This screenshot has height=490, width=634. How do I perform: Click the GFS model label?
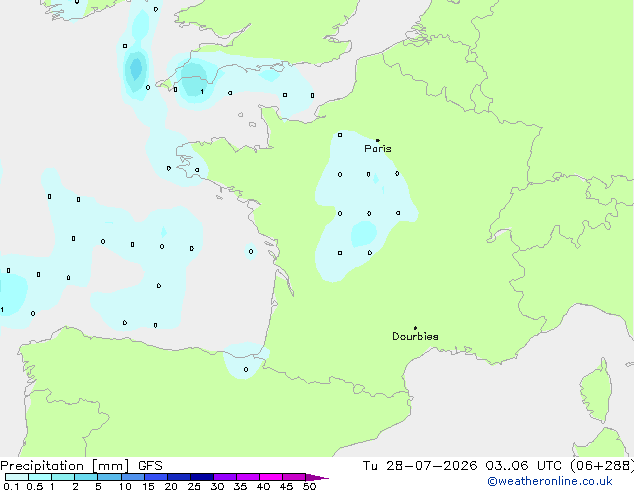point(150,466)
